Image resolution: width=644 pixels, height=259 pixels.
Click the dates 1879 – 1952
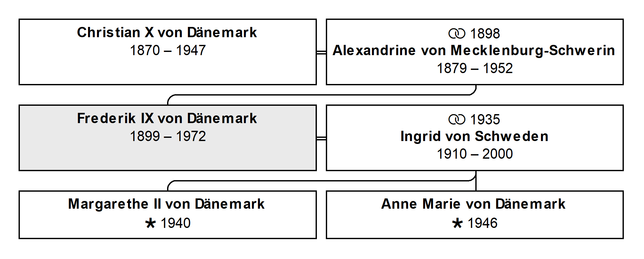tap(475, 68)
